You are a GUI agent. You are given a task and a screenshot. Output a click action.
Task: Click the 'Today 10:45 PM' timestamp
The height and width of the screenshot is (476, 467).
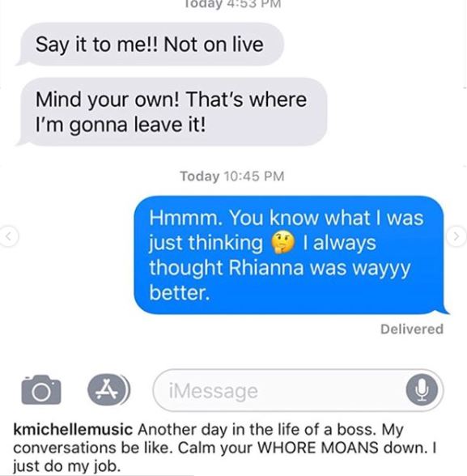tap(232, 176)
